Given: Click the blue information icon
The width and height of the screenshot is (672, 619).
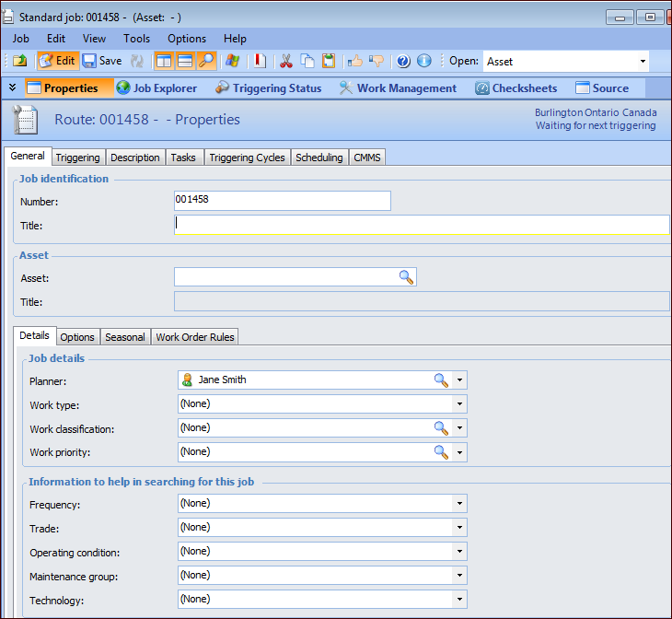Looking at the screenshot, I should pyautogui.click(x=424, y=61).
